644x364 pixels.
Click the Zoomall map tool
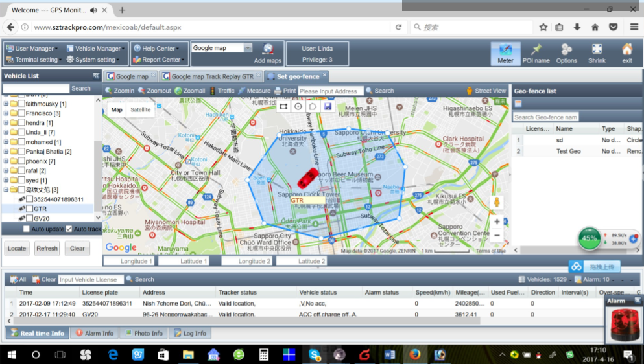pyautogui.click(x=190, y=91)
